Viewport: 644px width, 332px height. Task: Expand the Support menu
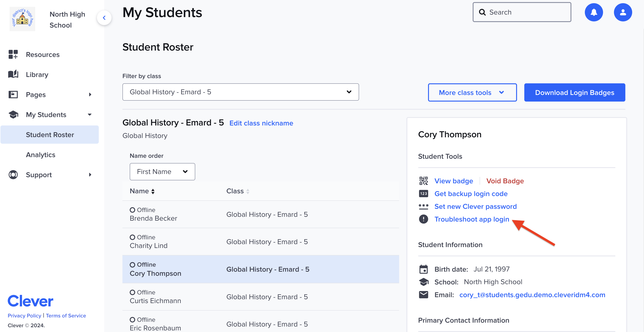90,175
